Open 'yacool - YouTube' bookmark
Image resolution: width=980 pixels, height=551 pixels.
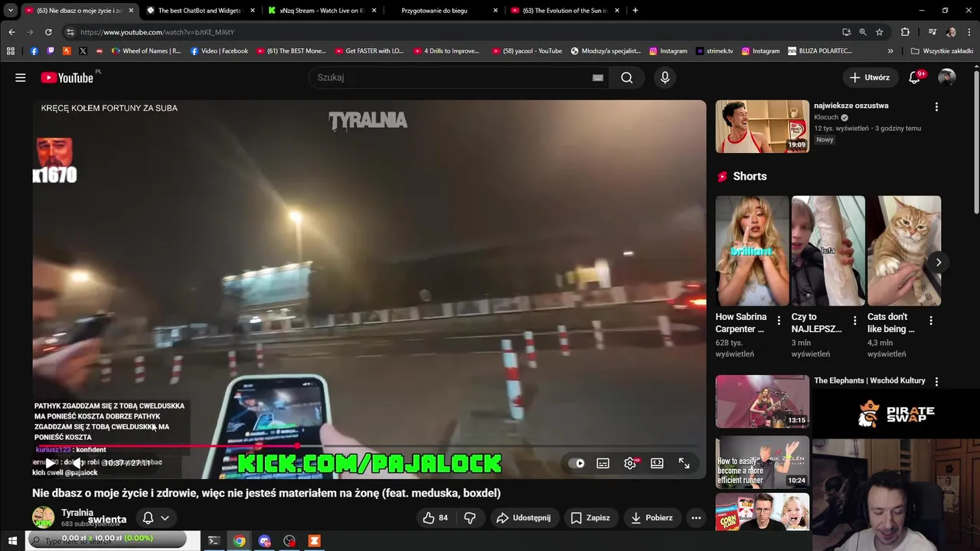tap(527, 51)
